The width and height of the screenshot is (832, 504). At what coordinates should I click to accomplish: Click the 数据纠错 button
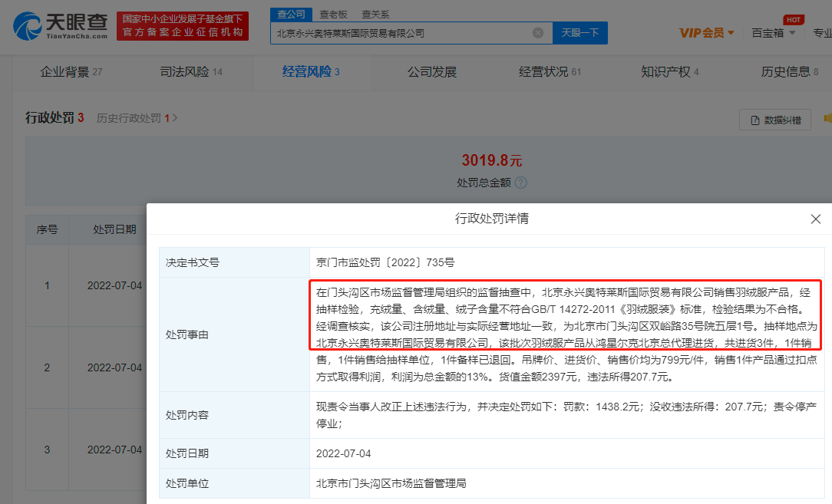(x=774, y=120)
